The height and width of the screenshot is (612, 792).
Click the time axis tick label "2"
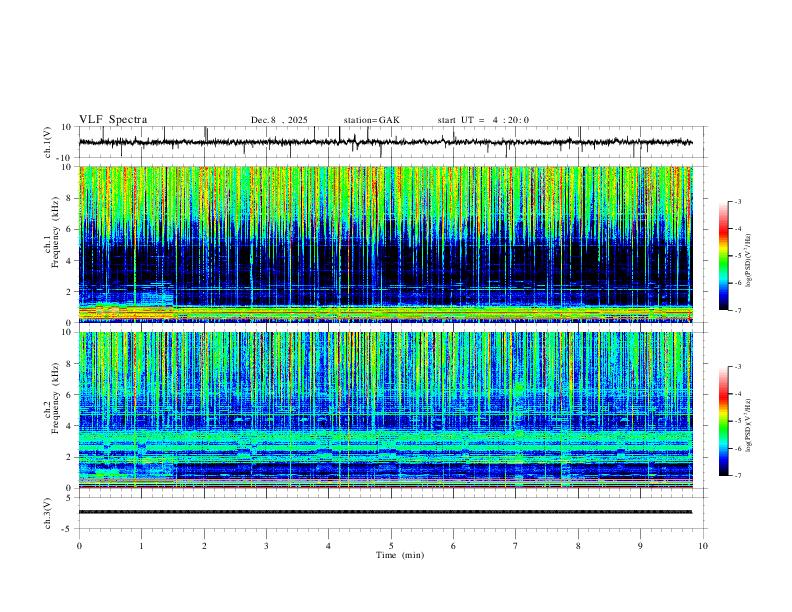coord(204,546)
